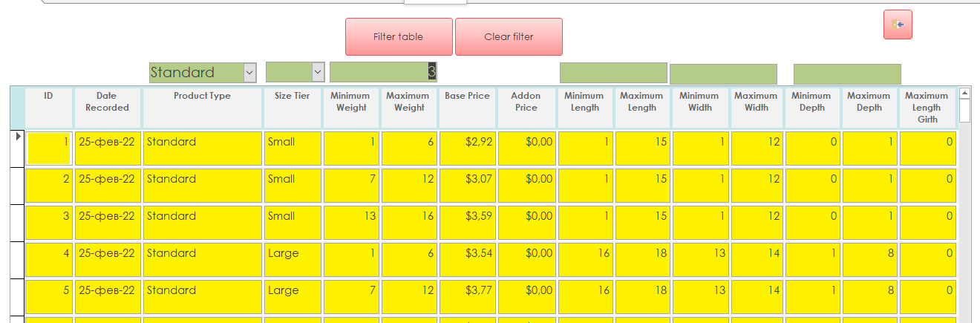Viewport: 980px width, 323px height.
Task: Click the Filter table button
Action: tap(399, 36)
